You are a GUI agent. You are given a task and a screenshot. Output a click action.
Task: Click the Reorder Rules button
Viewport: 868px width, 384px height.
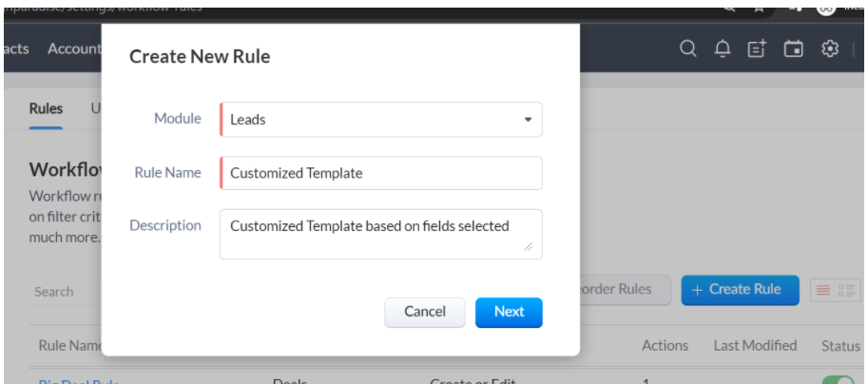pos(623,290)
